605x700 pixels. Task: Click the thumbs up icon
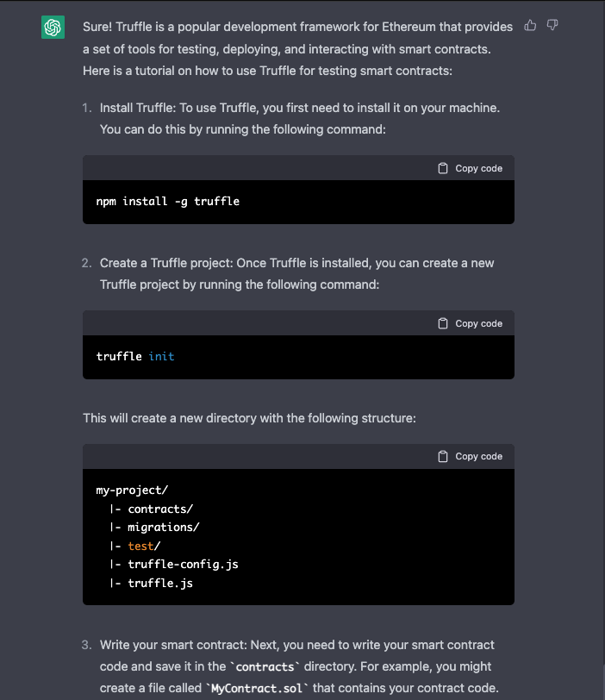pos(530,26)
